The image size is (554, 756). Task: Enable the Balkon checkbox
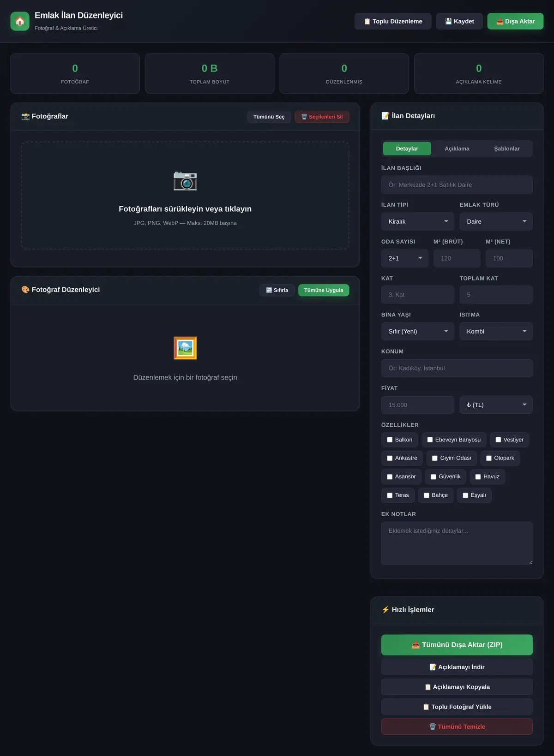coord(390,440)
